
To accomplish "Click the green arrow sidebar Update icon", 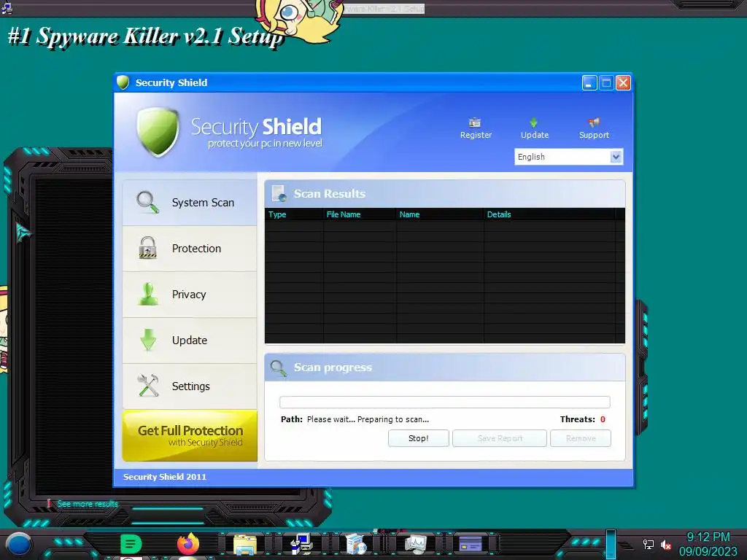I will pos(148,340).
